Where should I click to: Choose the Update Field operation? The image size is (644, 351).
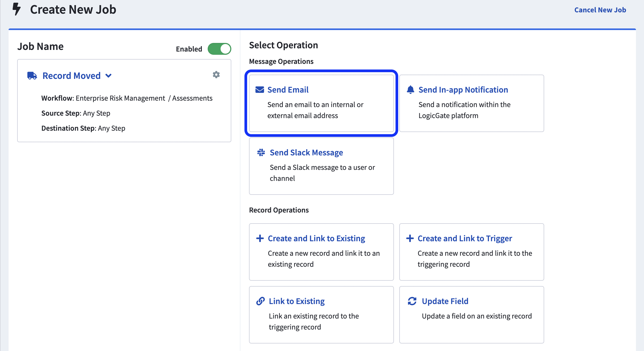pos(445,301)
